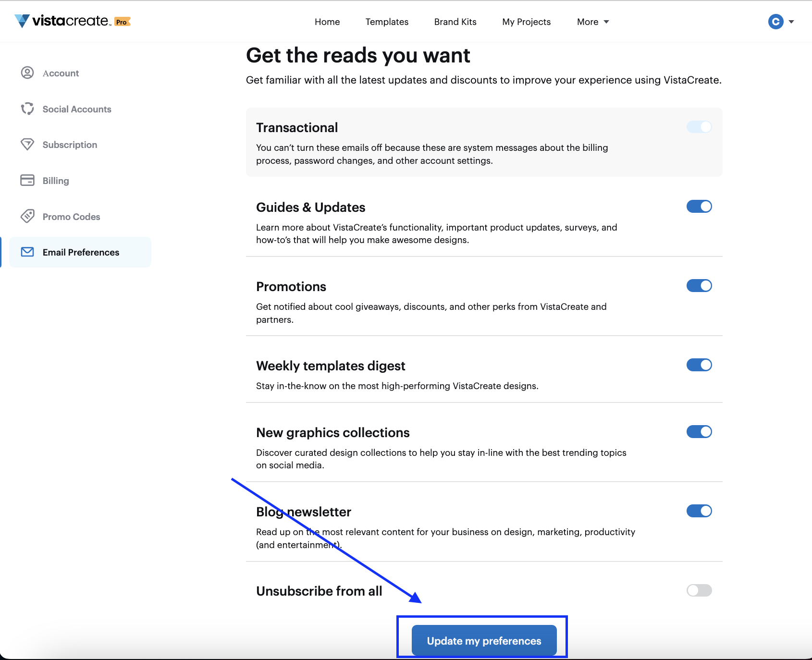
Task: Expand the More menu dropdown
Action: click(x=593, y=22)
